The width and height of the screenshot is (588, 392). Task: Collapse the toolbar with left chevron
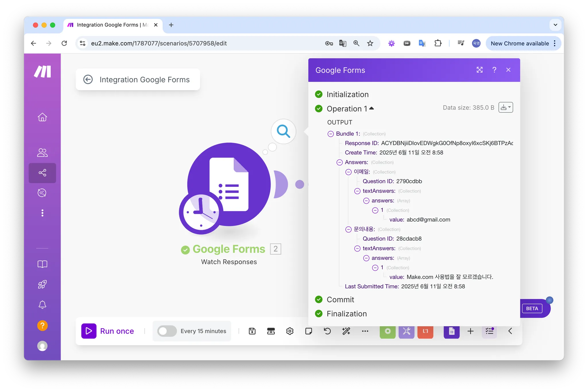[510, 331]
